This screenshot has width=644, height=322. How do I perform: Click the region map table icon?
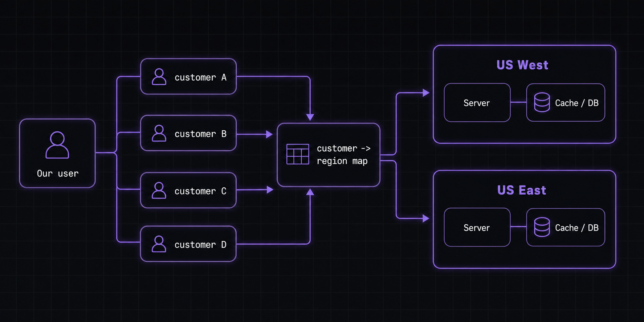298,154
